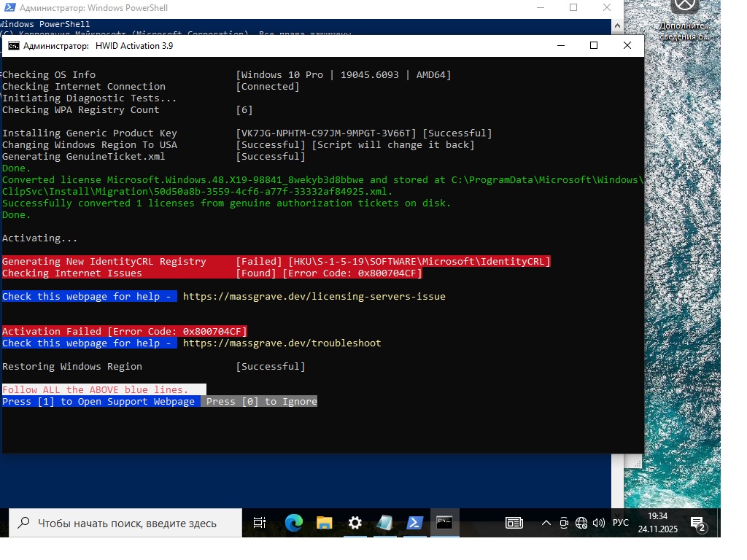This screenshot has width=747, height=560.
Task: Click the HWID Activation 3.9 title text
Action: tap(134, 46)
